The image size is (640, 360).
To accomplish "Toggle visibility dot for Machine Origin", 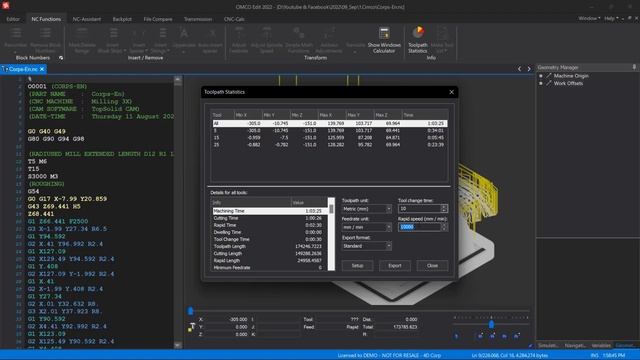I will coord(541,76).
